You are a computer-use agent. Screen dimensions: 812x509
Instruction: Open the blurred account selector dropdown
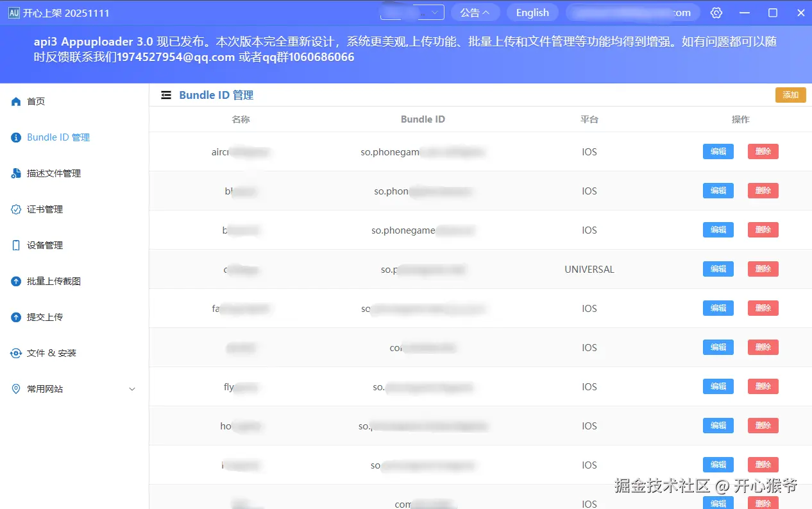coord(412,13)
